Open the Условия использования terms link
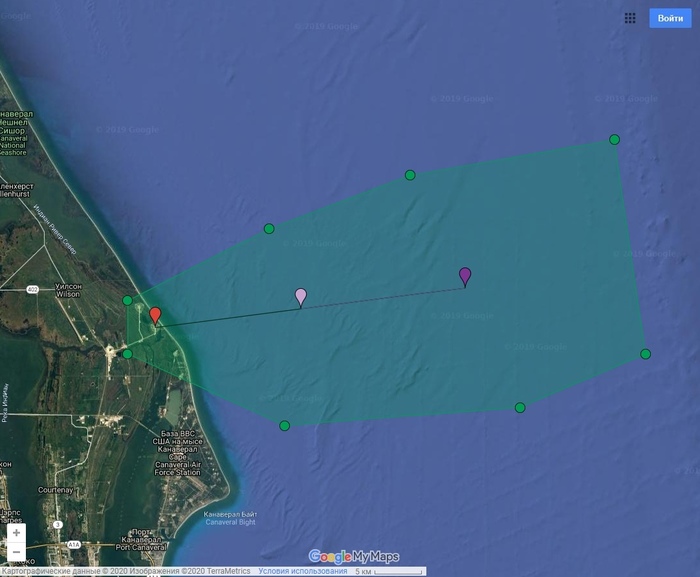 coord(298,571)
